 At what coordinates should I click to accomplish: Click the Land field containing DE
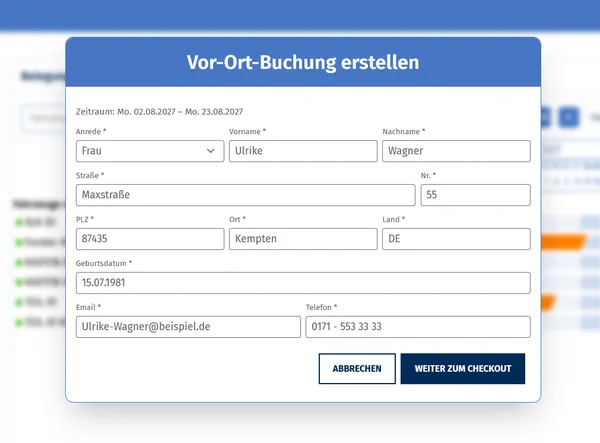[456, 239]
